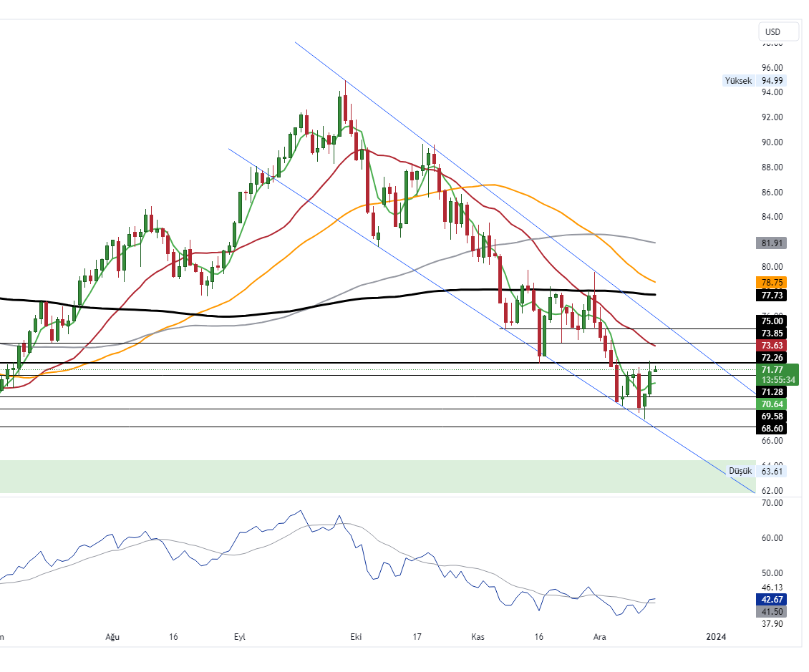Click the blue RSI value label 42.67

(x=770, y=599)
